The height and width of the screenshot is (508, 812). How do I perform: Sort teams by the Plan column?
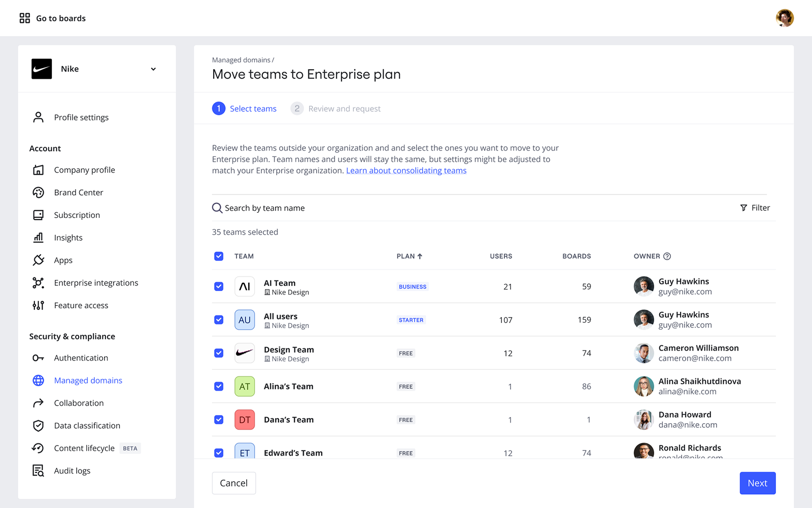tap(409, 257)
